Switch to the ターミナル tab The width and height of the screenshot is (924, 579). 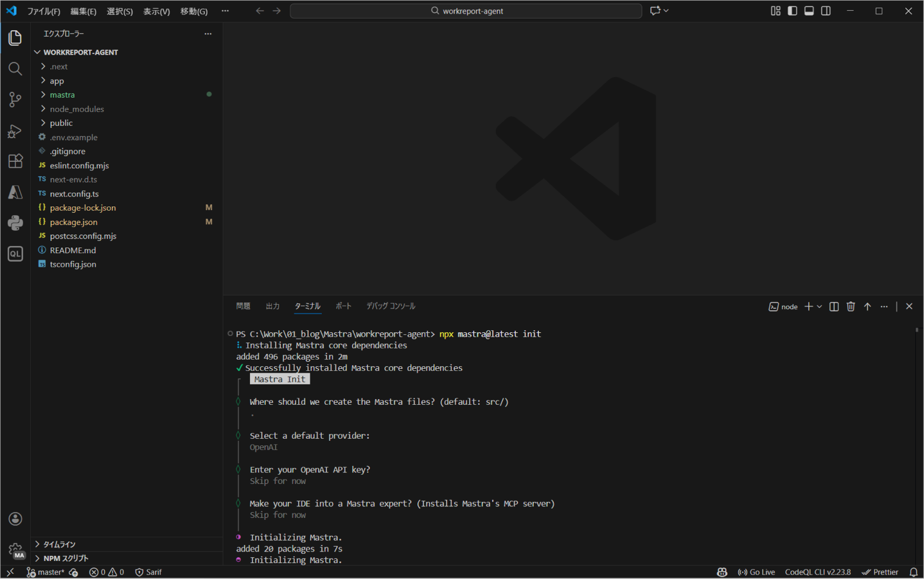307,306
